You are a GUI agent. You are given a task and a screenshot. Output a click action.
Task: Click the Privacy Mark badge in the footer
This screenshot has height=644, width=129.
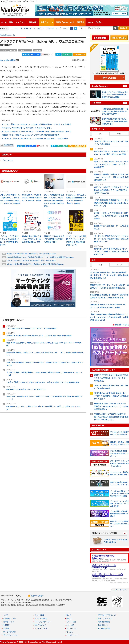point(116,601)
